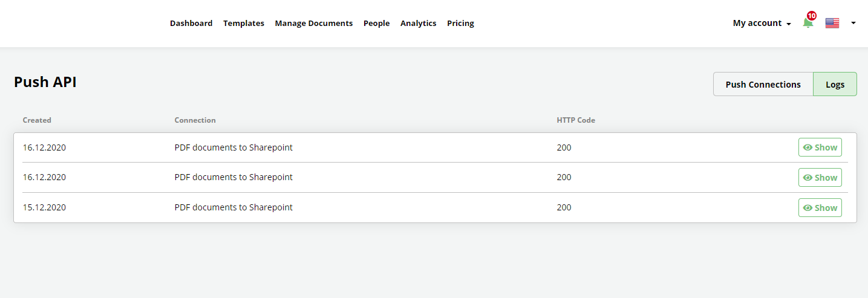This screenshot has width=868, height=298.
Task: Open language dropdown arrow beside flag
Action: click(x=853, y=23)
